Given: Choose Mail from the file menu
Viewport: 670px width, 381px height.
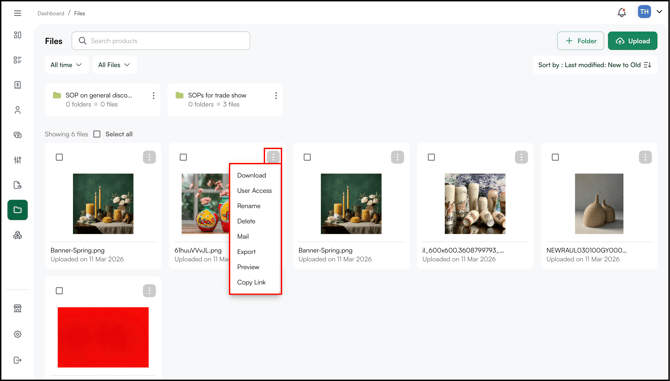Looking at the screenshot, I should tap(243, 237).
